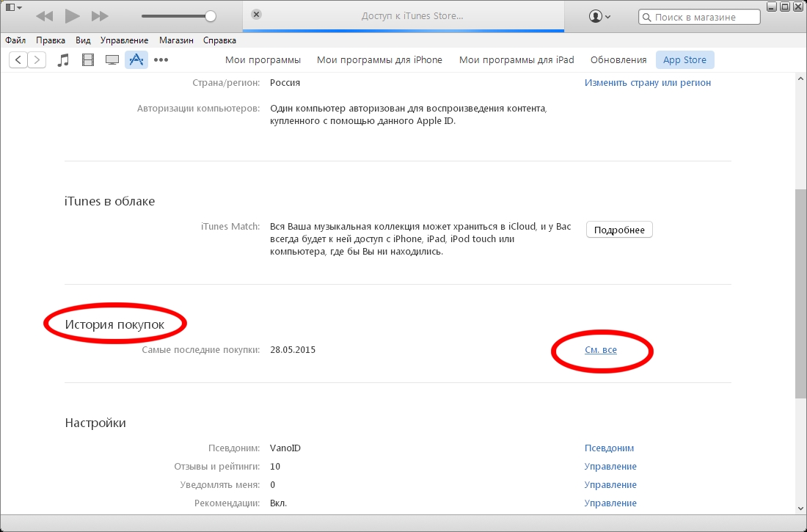
Task: Click Изменить страну или регион link
Action: 648,82
